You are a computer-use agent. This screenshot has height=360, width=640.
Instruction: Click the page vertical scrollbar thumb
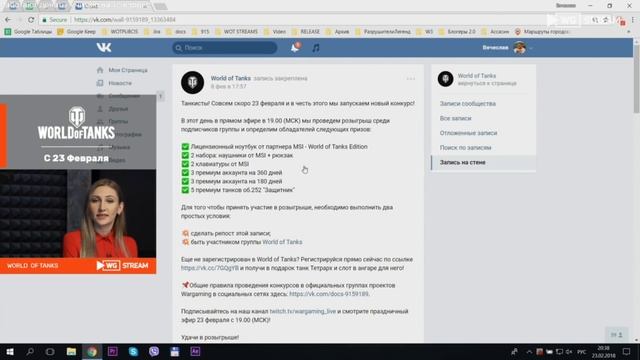tap(636, 78)
